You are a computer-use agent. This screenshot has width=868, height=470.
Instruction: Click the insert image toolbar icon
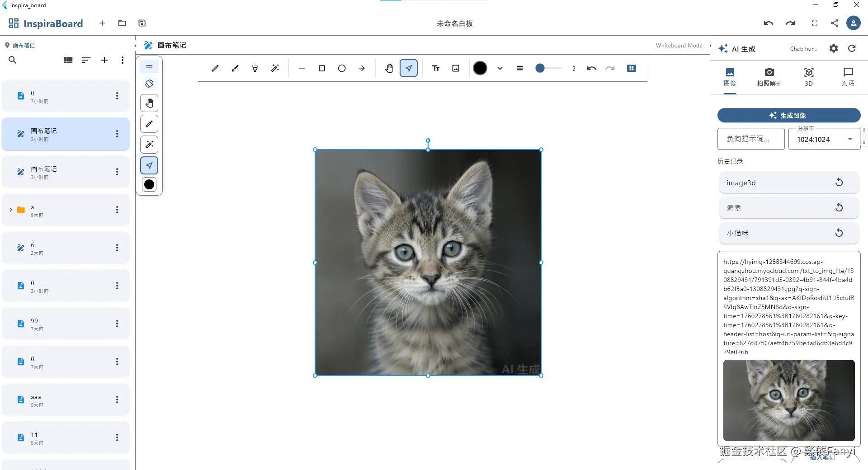(x=456, y=68)
